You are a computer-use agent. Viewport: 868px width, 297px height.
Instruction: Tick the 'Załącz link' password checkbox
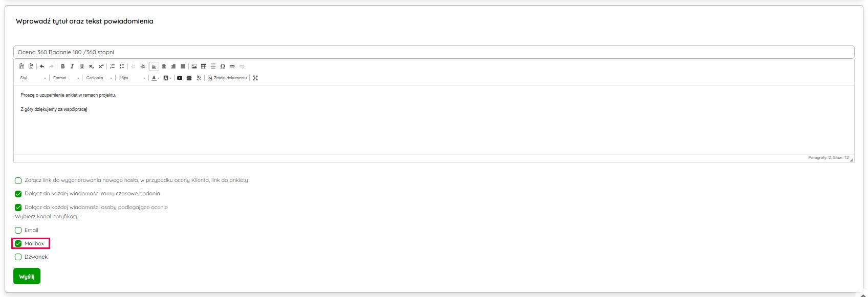(x=18, y=180)
